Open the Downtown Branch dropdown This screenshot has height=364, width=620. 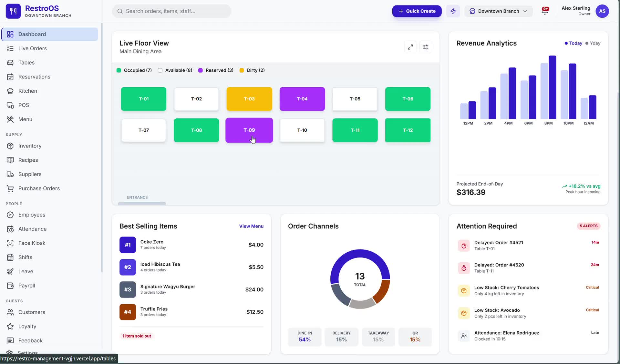[498, 11]
